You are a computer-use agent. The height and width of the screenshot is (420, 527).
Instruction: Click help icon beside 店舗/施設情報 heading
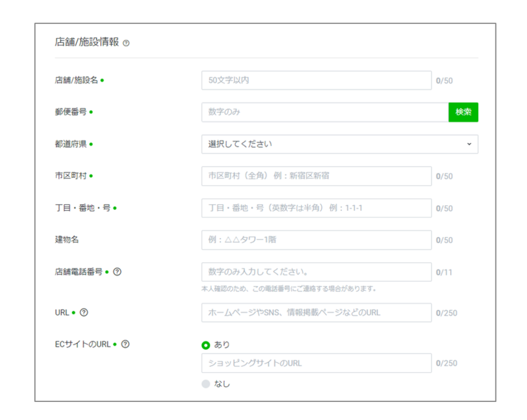pyautogui.click(x=126, y=43)
